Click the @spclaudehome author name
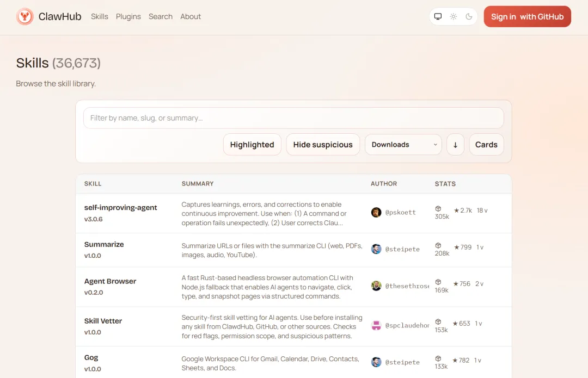588x378 pixels. tap(407, 325)
